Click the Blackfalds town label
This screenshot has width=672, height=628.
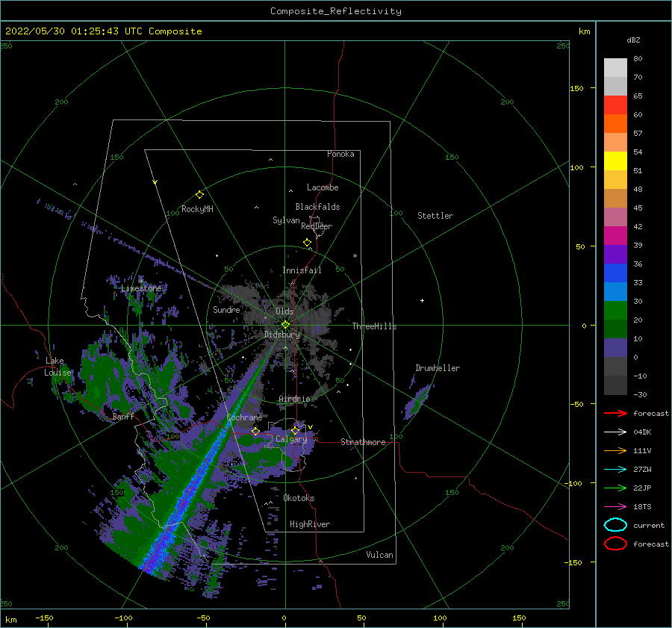tap(317, 207)
